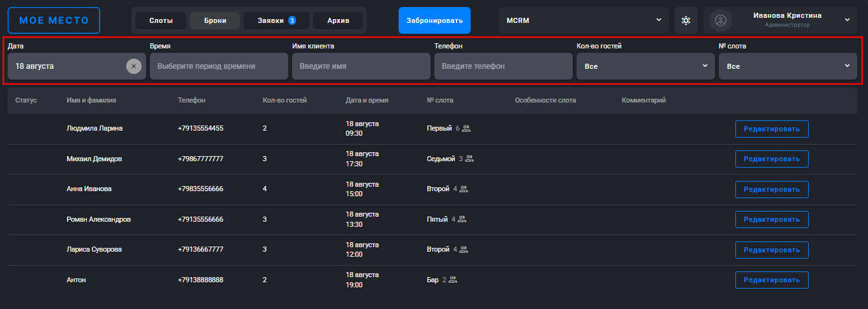Click the name Михаил Демидов
Screen dimensions: 868x309
94,159
